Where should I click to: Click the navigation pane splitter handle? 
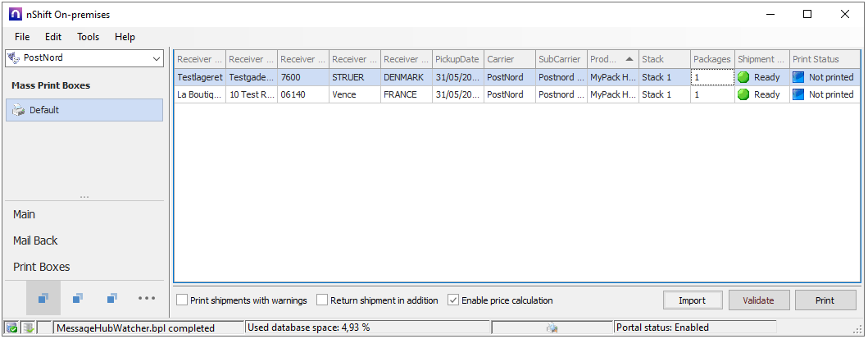point(84,197)
